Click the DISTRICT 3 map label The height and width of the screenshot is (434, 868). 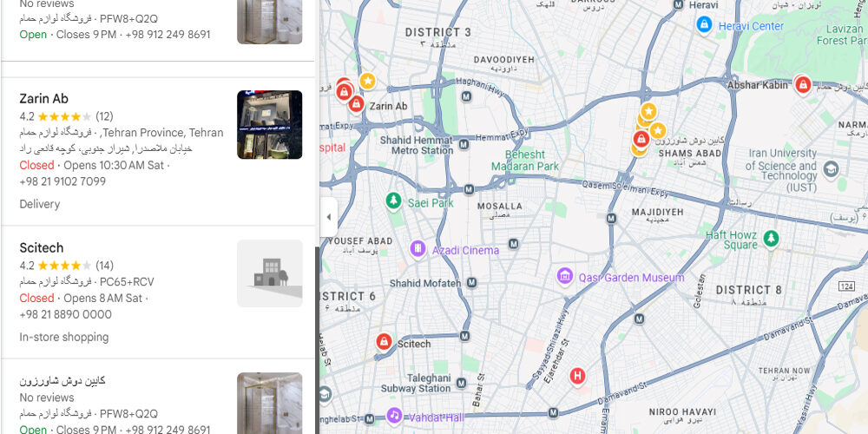point(437,32)
